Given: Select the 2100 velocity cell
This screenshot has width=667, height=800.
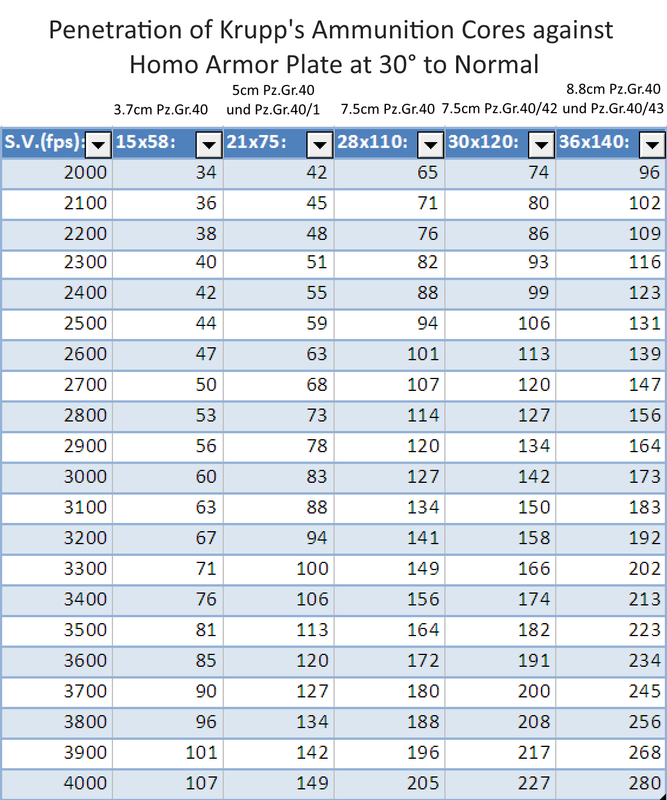Looking at the screenshot, I should click(x=57, y=204).
